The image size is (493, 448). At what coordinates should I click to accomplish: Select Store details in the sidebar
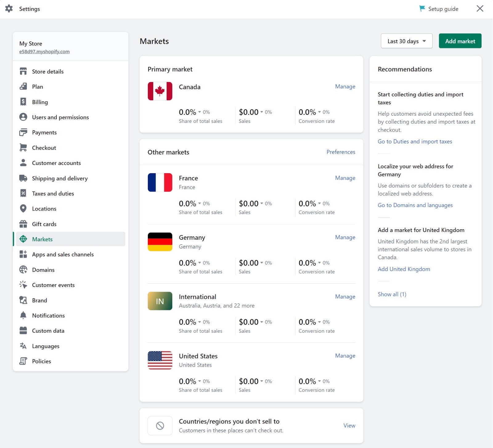[48, 71]
